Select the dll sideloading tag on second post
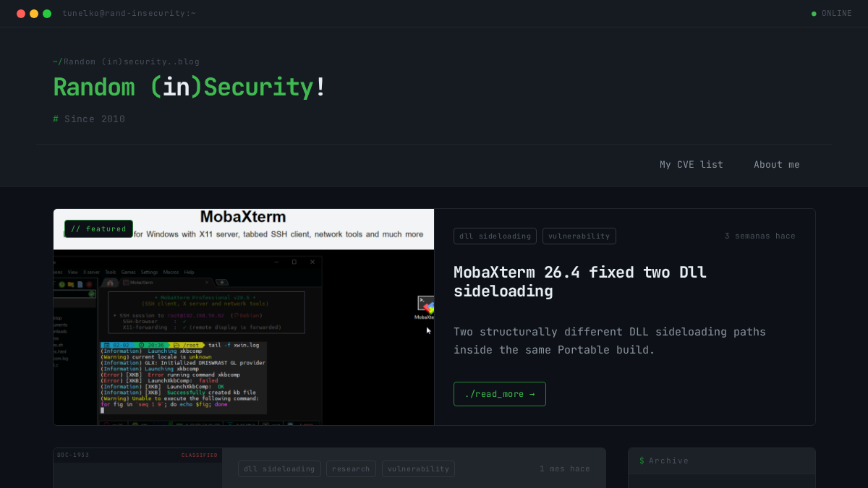Viewport: 868px width, 488px height. click(x=279, y=469)
